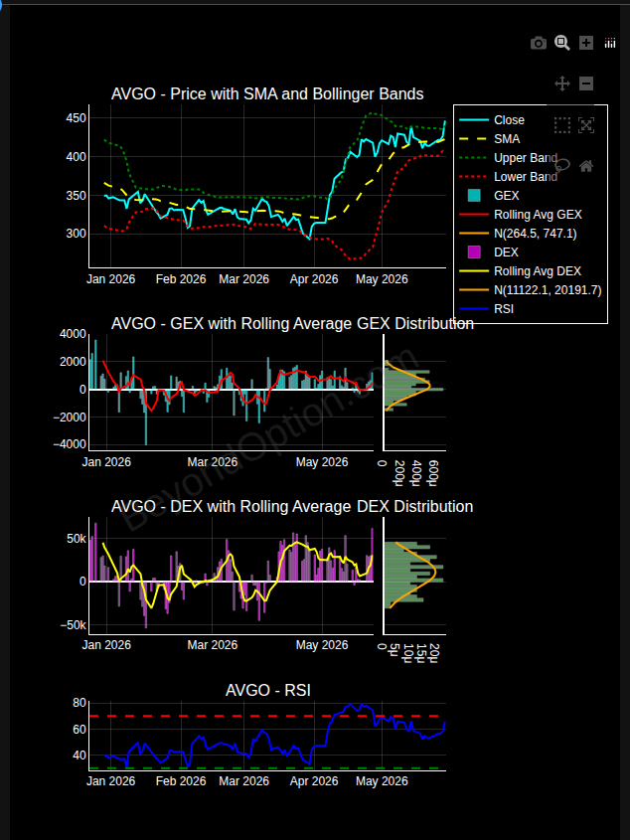The width and height of the screenshot is (630, 840).
Task: Reset axes with the home icon
Action: point(586,166)
